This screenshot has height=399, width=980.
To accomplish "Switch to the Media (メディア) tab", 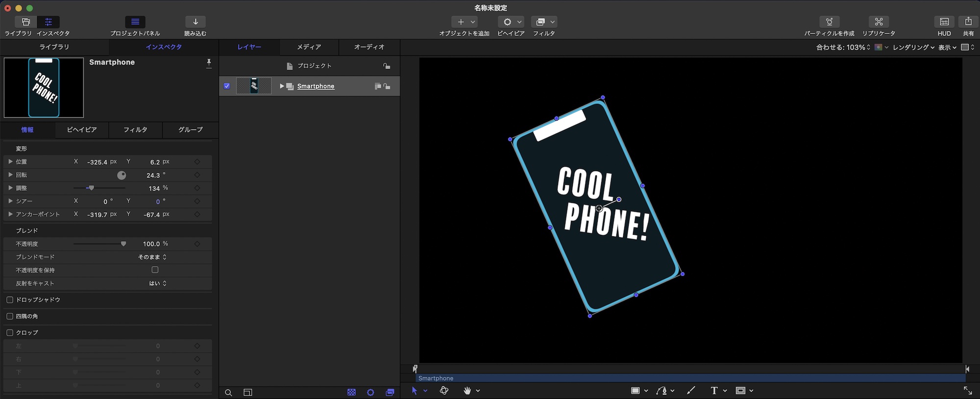I will (x=309, y=47).
